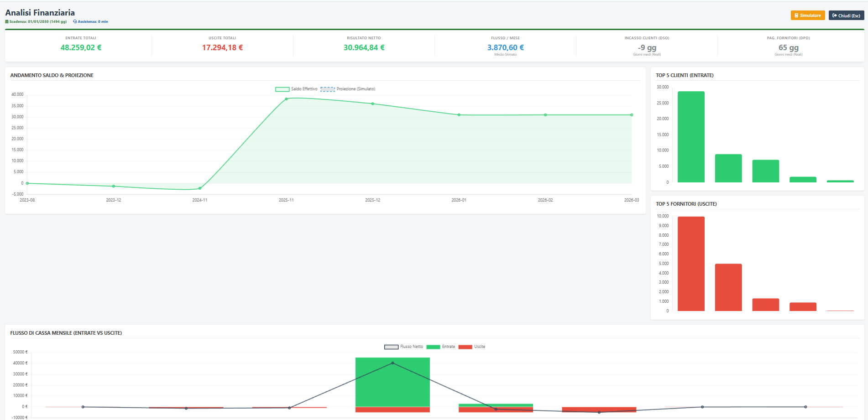
Task: Open the Simulatore tool
Action: tap(807, 16)
